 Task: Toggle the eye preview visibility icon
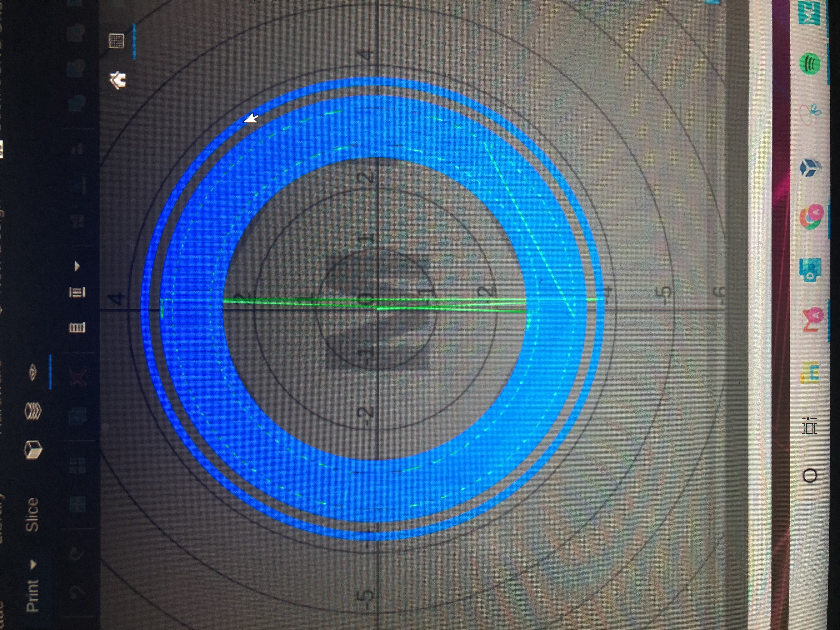(33, 372)
